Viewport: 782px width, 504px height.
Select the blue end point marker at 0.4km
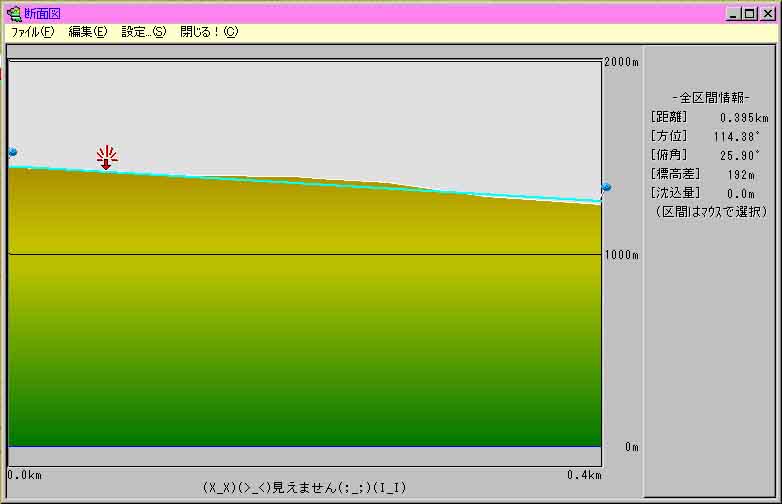pyautogui.click(x=606, y=187)
